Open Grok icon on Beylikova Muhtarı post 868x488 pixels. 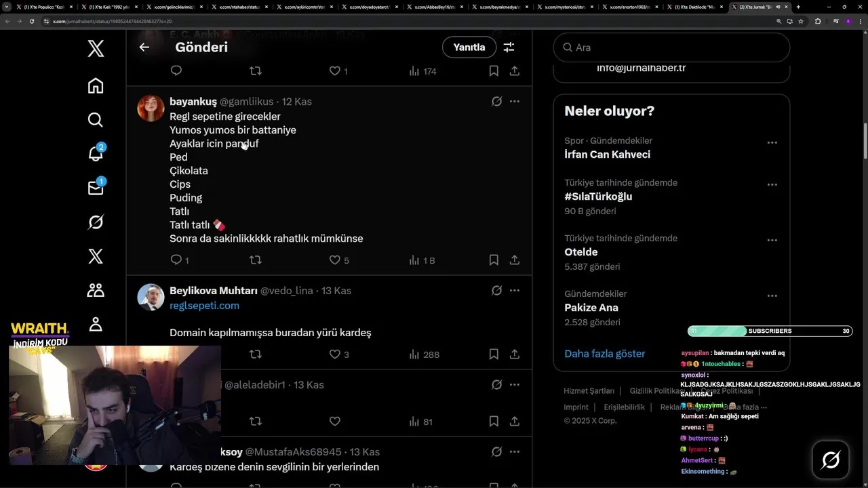(x=496, y=291)
